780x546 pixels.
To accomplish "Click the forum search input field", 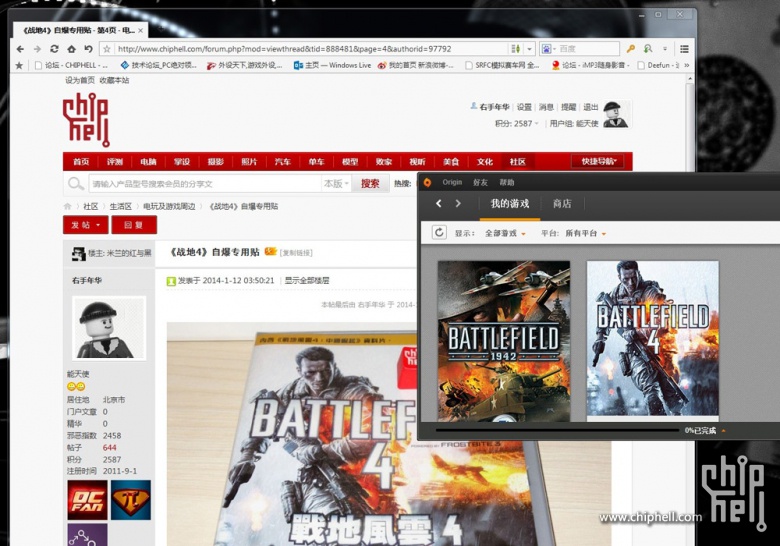I will (x=204, y=183).
